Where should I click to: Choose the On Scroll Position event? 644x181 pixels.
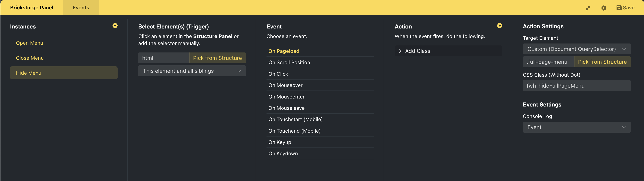(289, 63)
